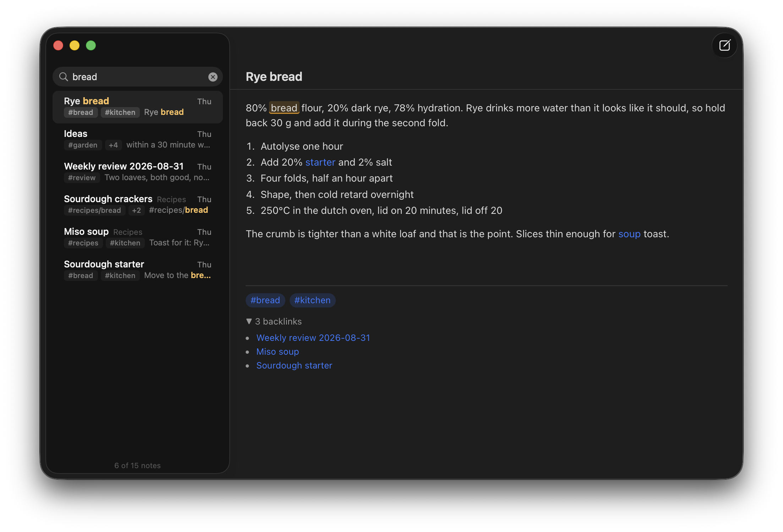Click 'Shape, then cold retard overnight' step

click(337, 194)
